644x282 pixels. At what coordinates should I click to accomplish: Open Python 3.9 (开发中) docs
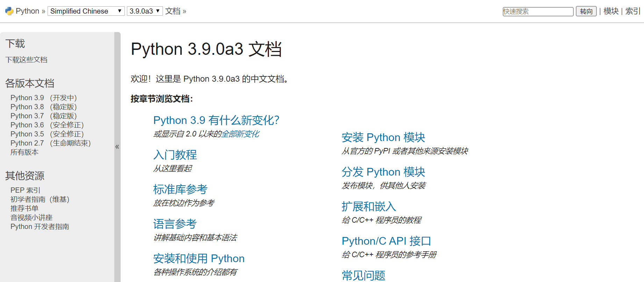pyautogui.click(x=44, y=98)
